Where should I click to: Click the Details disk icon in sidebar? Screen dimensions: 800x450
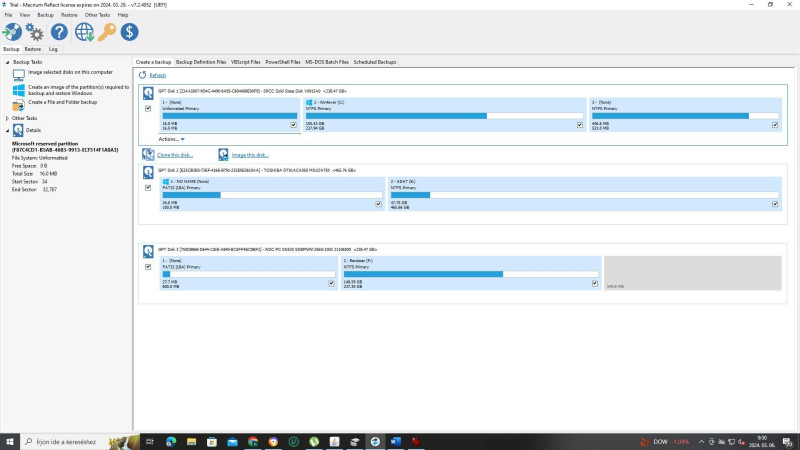[18, 131]
